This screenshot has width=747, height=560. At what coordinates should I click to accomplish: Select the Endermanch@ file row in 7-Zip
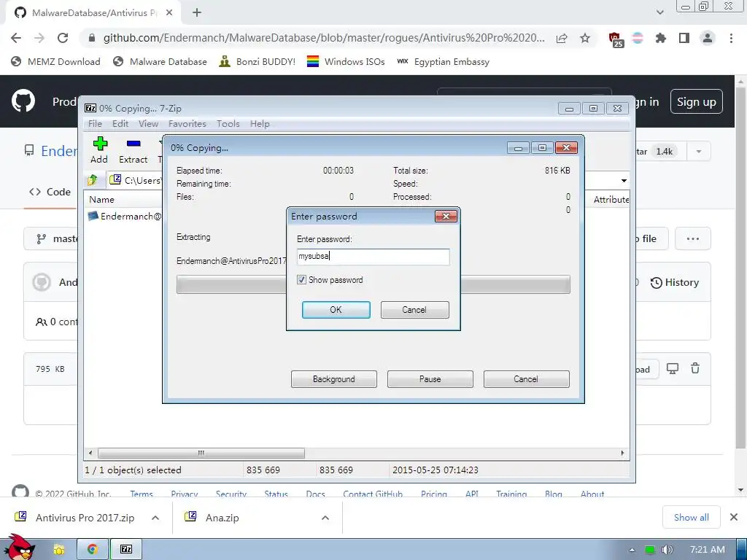tap(125, 216)
